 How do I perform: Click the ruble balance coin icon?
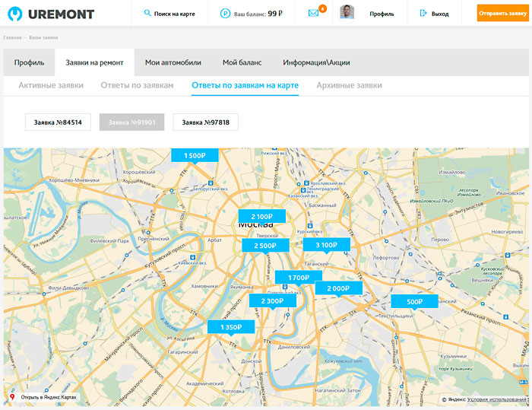[225, 14]
